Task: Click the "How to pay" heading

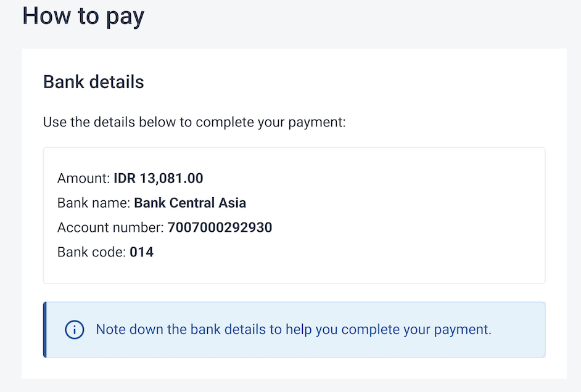Action: (83, 17)
